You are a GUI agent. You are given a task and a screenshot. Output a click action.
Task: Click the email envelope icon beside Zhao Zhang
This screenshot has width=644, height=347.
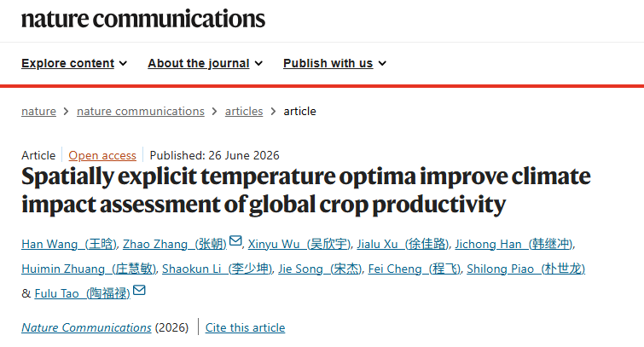coord(235,240)
